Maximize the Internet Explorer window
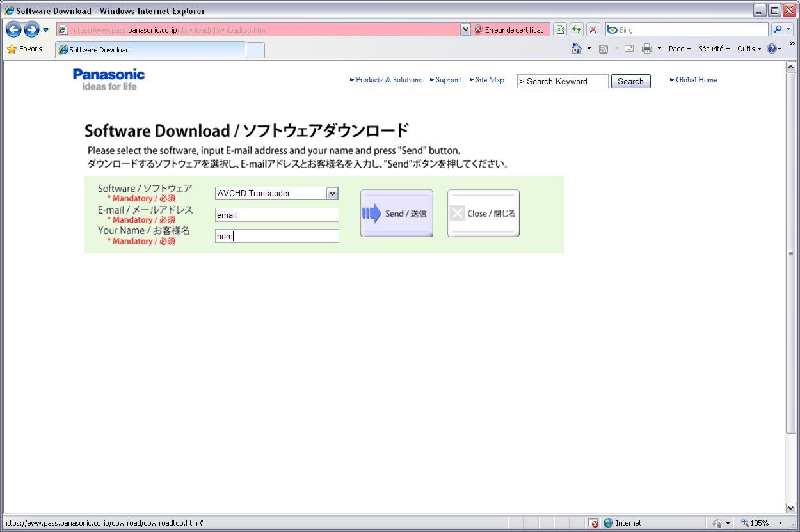 click(774, 11)
